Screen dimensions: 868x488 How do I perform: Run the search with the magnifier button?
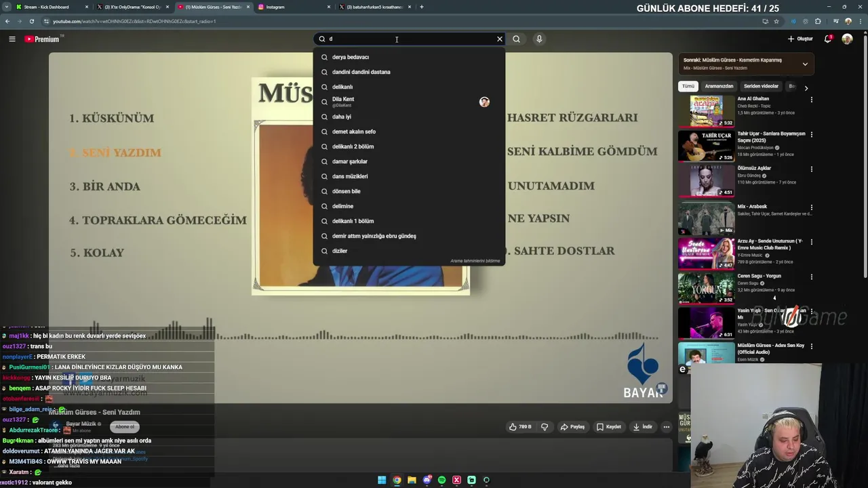516,39
